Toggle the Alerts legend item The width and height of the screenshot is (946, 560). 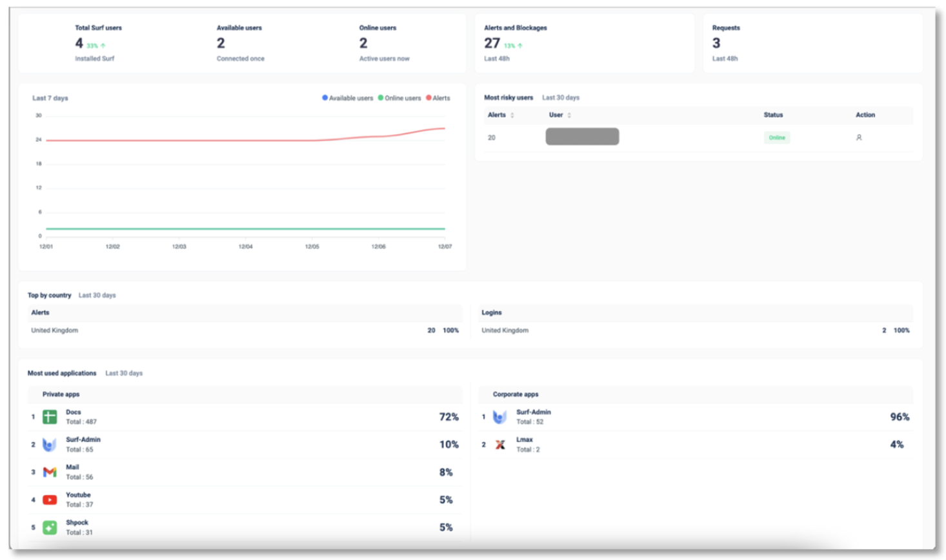tap(438, 98)
